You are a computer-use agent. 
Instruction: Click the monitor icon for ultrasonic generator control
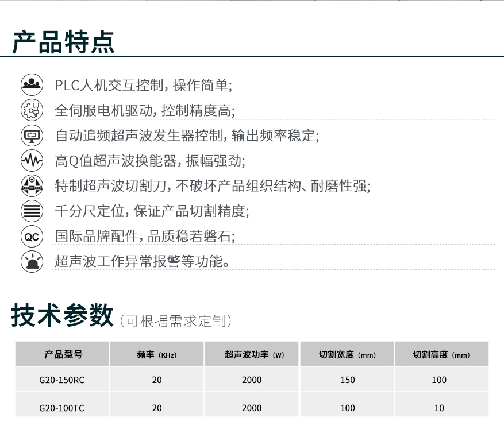point(32,136)
